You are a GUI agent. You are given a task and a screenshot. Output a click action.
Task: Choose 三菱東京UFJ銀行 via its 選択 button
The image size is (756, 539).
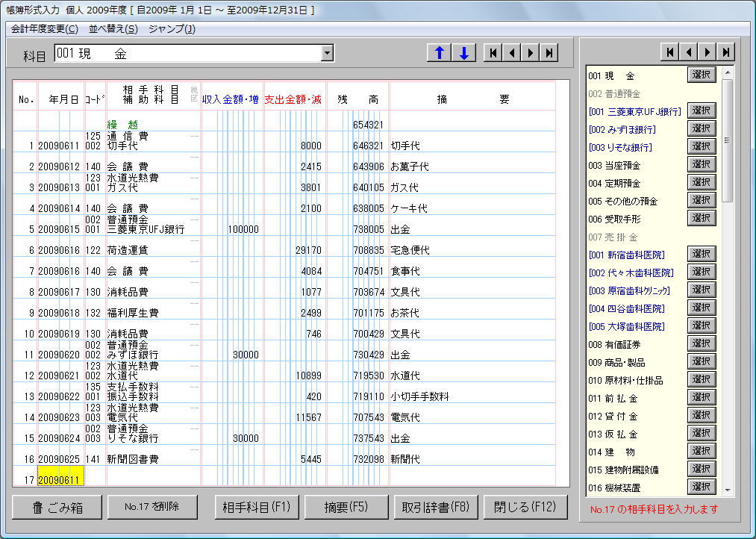pos(702,111)
